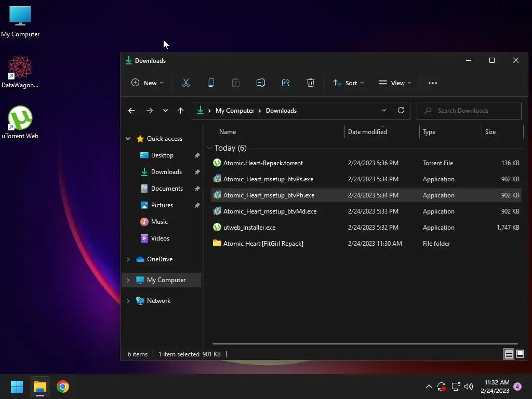The width and height of the screenshot is (532, 399).
Task: Switch to large thumbnails view icon
Action: (x=520, y=354)
